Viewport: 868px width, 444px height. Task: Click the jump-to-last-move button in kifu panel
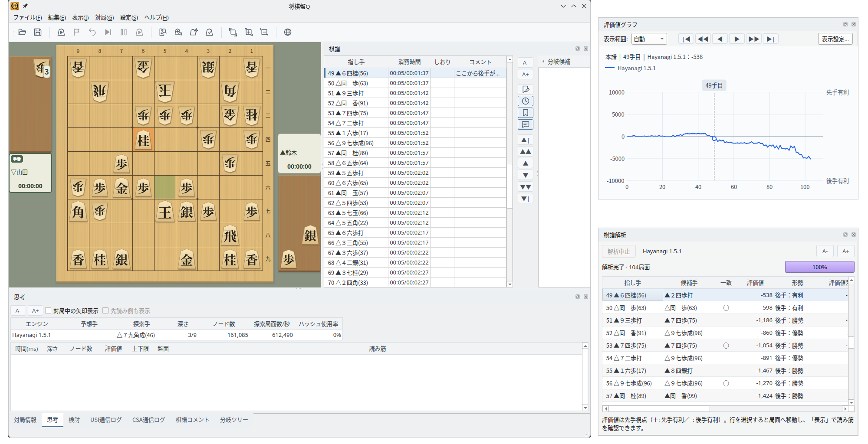(x=526, y=199)
